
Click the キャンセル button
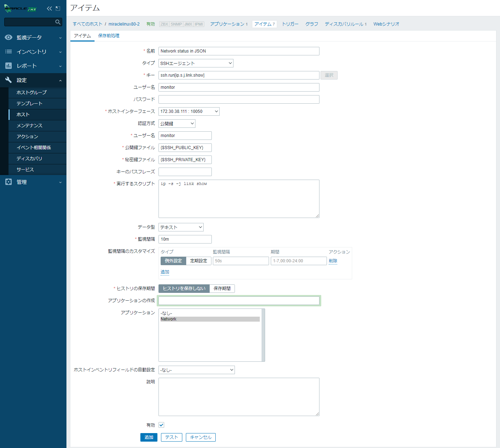(x=200, y=437)
